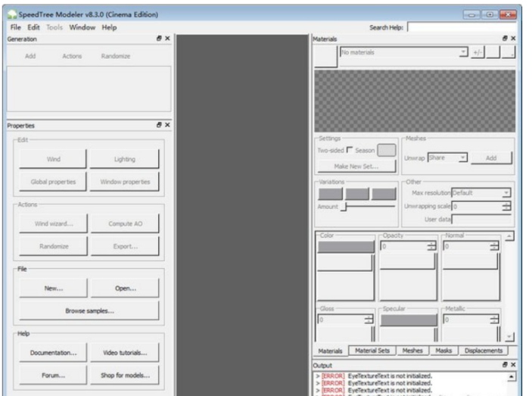Click Add in Generation panel

pos(30,56)
